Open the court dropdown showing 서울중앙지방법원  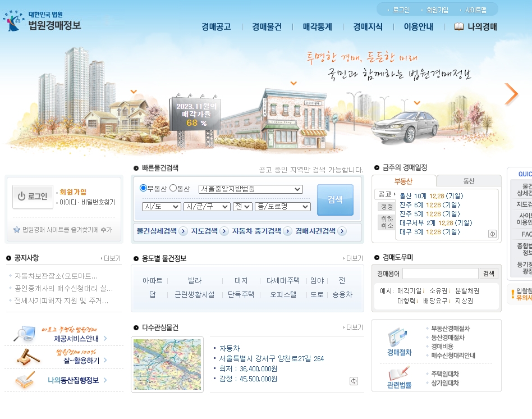(x=250, y=189)
